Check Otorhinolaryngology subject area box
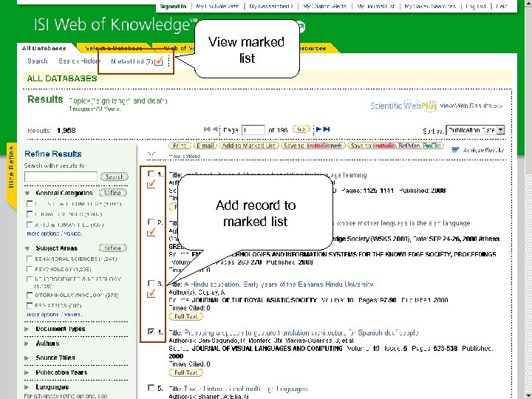This screenshot has height=399, width=532. point(30,295)
